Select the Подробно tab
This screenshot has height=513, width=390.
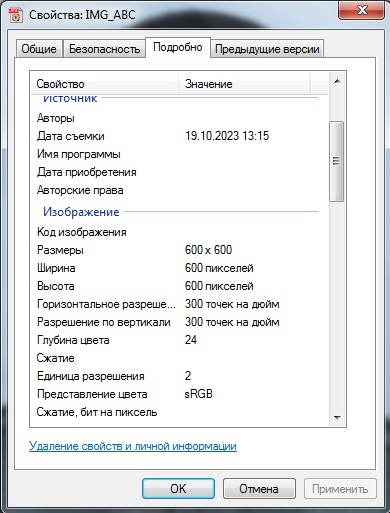(x=178, y=47)
